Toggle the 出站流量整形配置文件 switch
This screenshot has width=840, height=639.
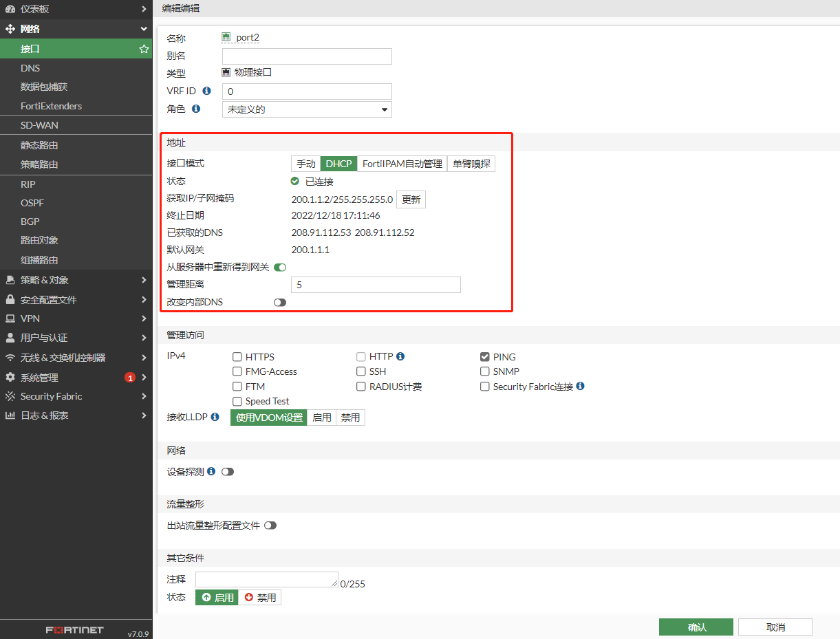pos(270,526)
